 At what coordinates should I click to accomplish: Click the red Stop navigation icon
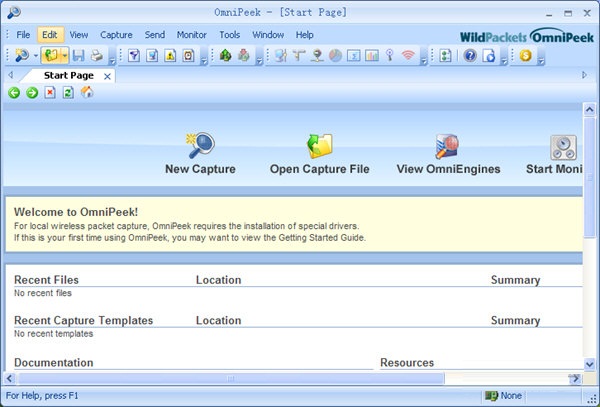click(x=50, y=93)
